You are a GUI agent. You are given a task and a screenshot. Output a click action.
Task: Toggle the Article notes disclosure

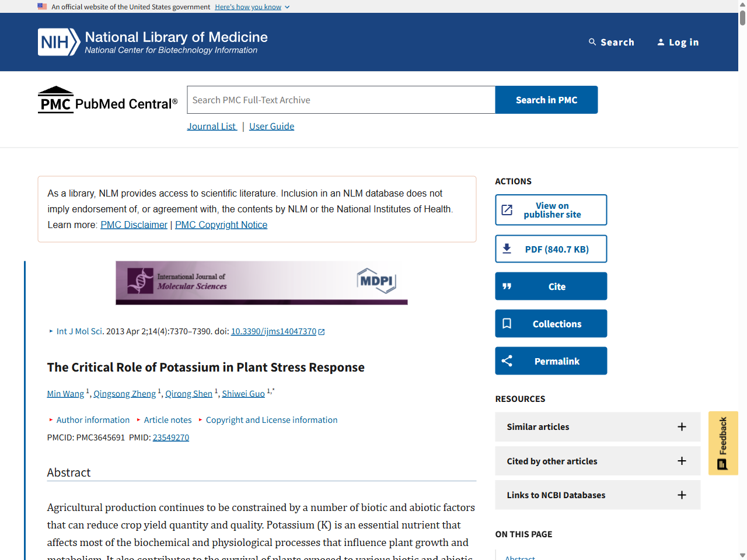tap(167, 420)
